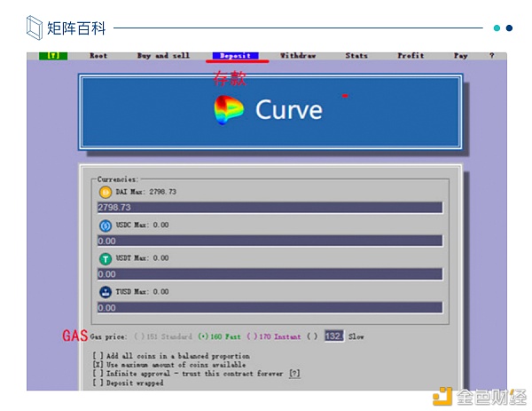
Task: Click the USDC coin icon
Action: 106,225
